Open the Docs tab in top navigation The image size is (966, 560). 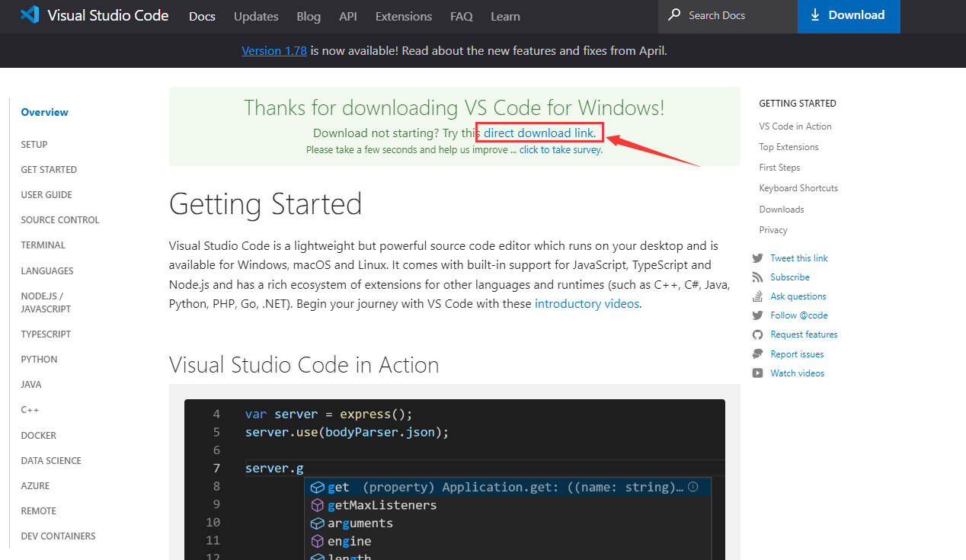pyautogui.click(x=202, y=16)
